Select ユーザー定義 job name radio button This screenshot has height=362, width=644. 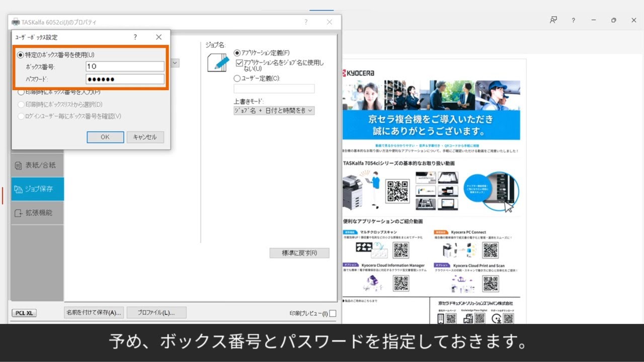[237, 78]
